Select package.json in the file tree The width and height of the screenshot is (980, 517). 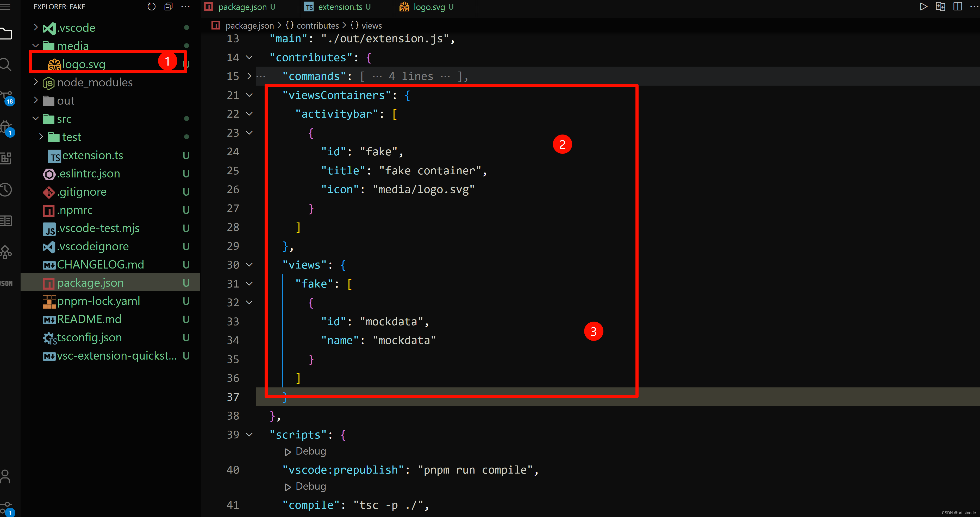[110, 283]
